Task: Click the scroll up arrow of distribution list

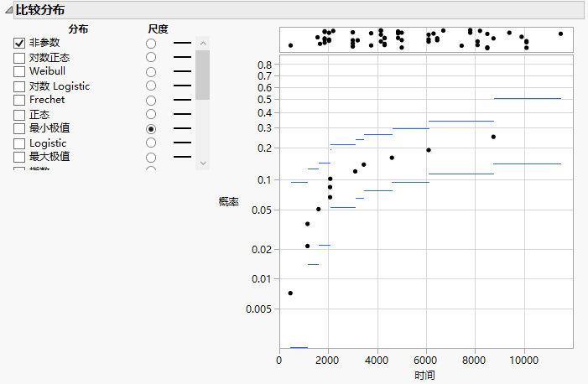Action: 203,43
